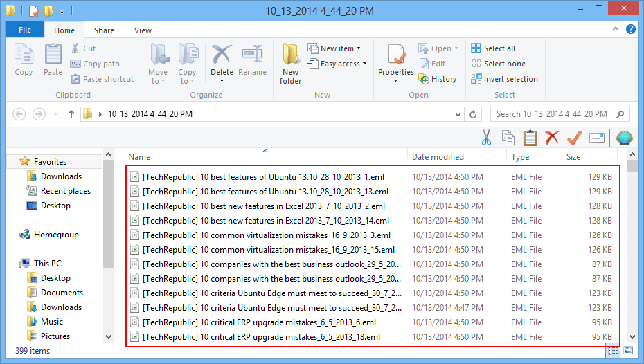
Task: Click the clipboard paste toolbar icon
Action: (530, 138)
